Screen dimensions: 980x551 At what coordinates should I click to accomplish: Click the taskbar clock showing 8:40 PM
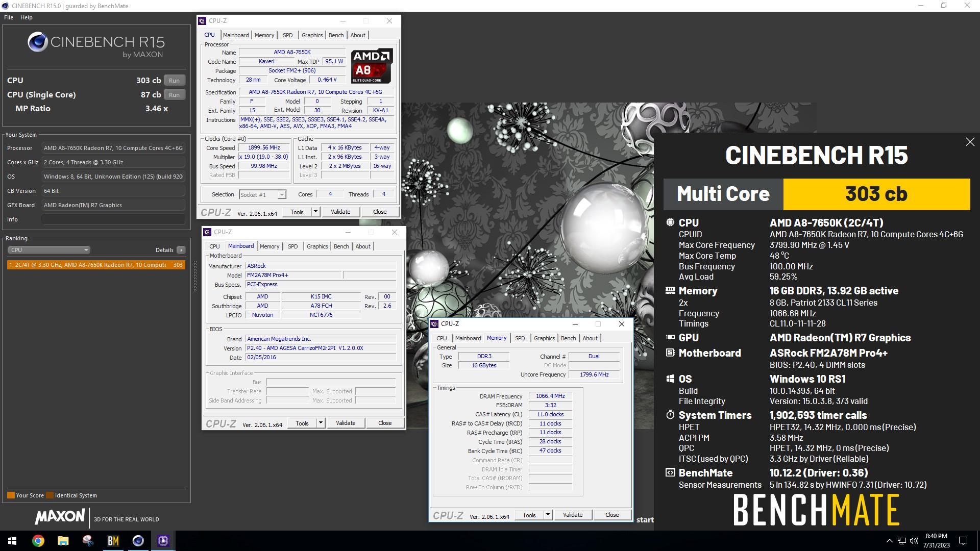point(936,541)
